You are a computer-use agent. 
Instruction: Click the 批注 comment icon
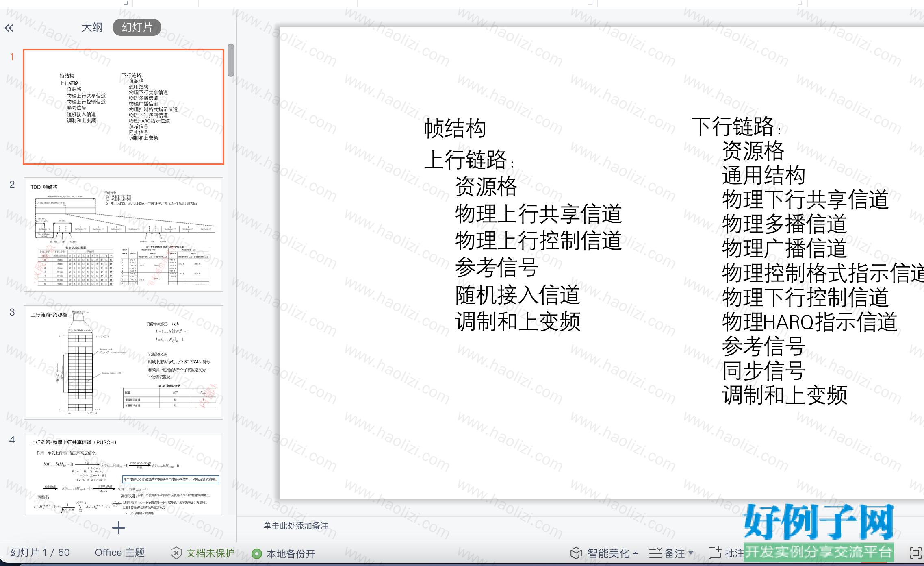(x=715, y=553)
